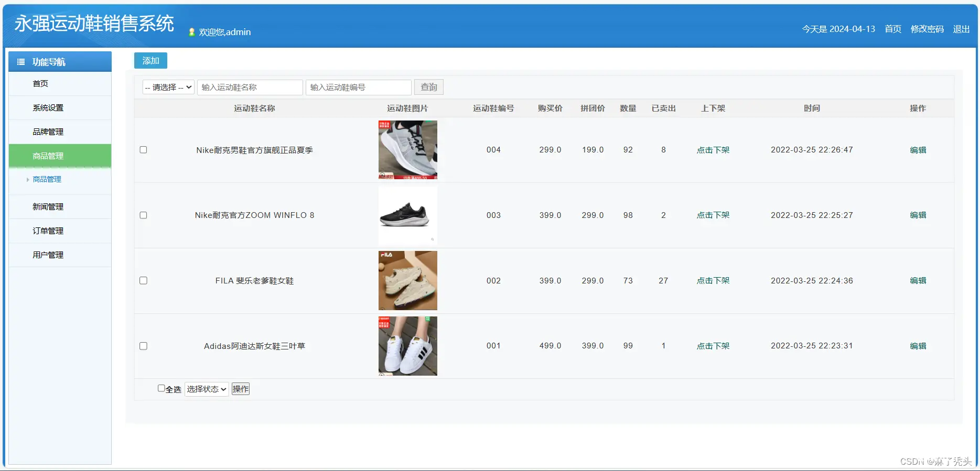
Task: Click the 运动鞋名称 column header
Action: click(254, 108)
